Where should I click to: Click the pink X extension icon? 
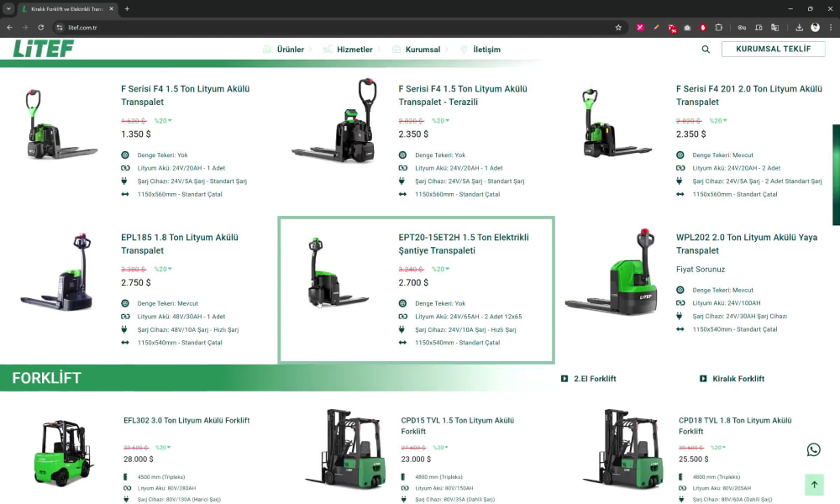639,28
